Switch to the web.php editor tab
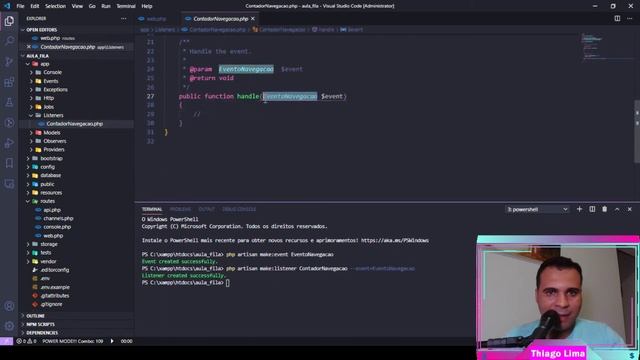 [156, 19]
